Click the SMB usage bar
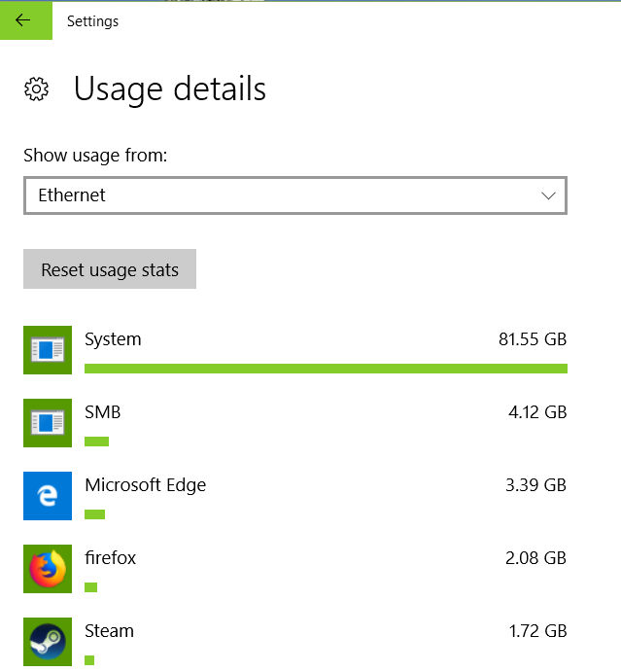The width and height of the screenshot is (621, 672). coord(96,442)
